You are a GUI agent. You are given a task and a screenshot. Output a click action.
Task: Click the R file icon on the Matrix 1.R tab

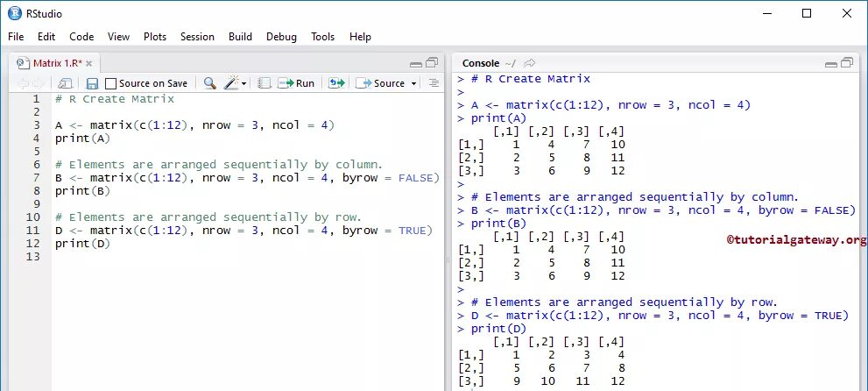23,63
